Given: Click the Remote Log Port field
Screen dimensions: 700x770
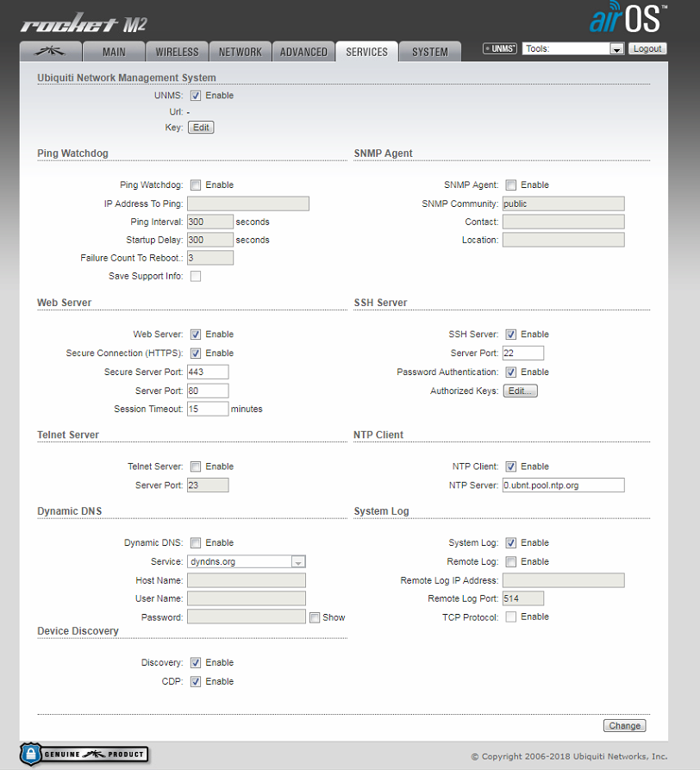Looking at the screenshot, I should [523, 598].
